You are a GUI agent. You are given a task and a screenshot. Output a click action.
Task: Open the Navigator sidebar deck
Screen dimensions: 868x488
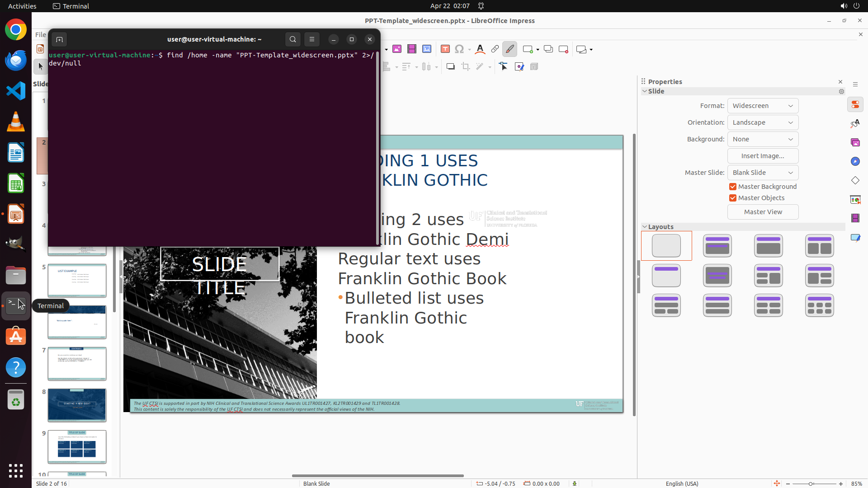pyautogui.click(x=855, y=162)
